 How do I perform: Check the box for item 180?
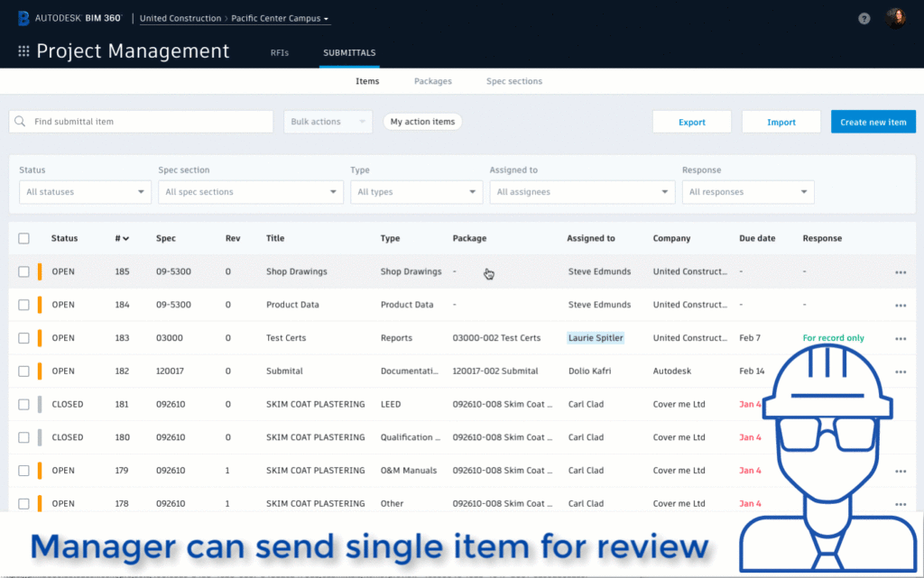(x=23, y=437)
